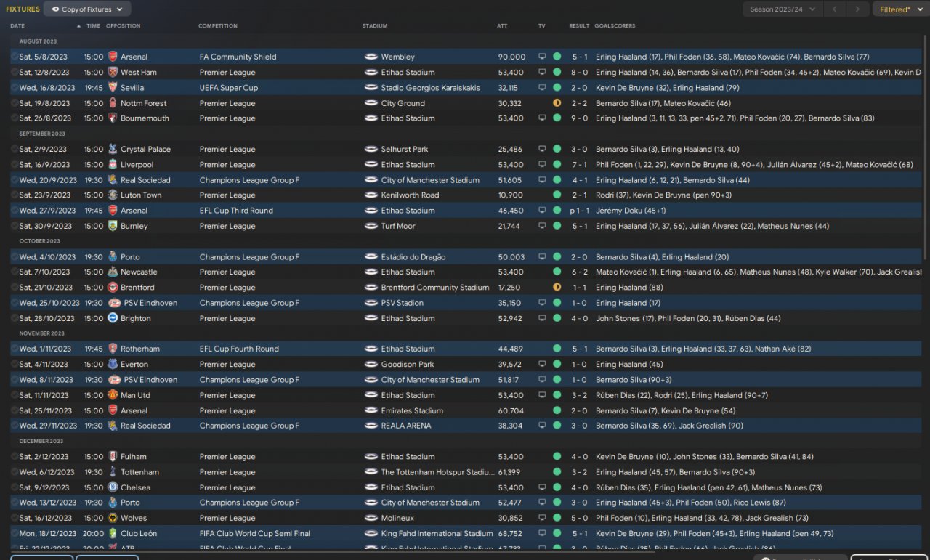Click the TV icon for the Sevilla match
The width and height of the screenshot is (930, 560).
tap(542, 87)
